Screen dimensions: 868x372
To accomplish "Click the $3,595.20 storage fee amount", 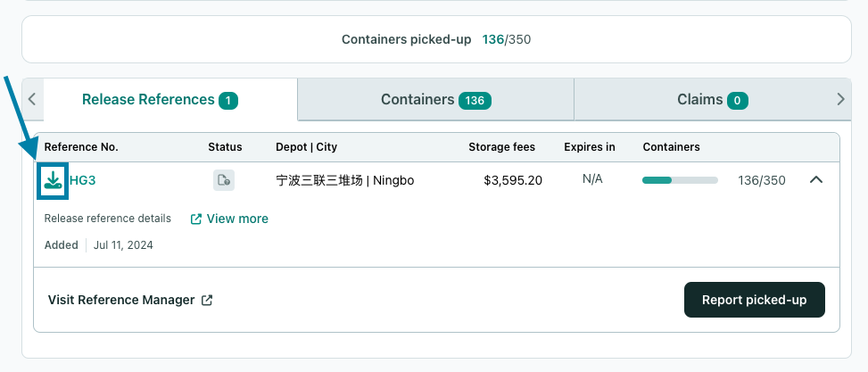I will (x=513, y=180).
